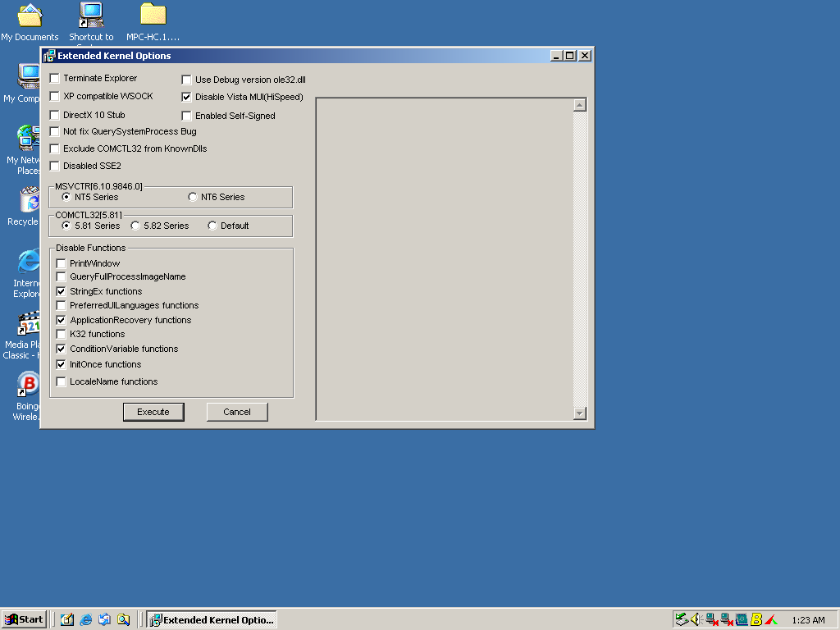This screenshot has height=630, width=840.
Task: Click the scroll-down arrow of the log panel
Action: click(x=580, y=413)
